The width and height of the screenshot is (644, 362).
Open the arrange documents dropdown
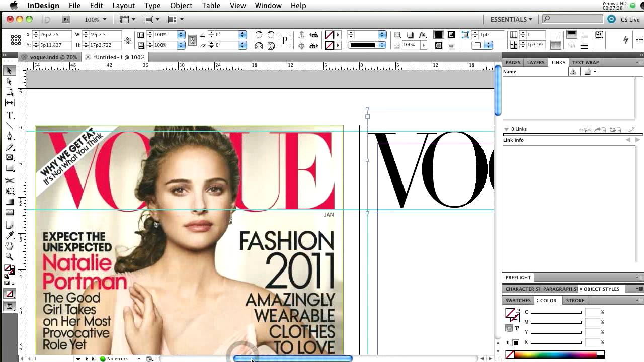[x=176, y=19]
